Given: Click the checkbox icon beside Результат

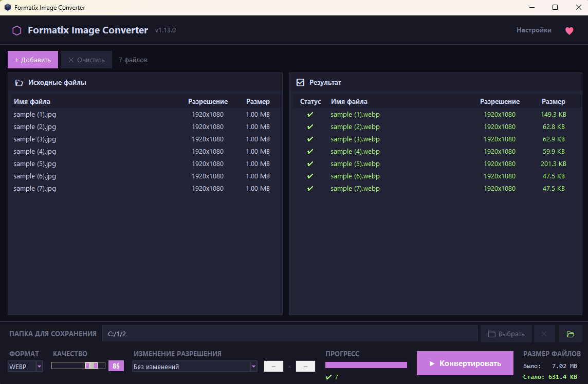Looking at the screenshot, I should pyautogui.click(x=300, y=82).
